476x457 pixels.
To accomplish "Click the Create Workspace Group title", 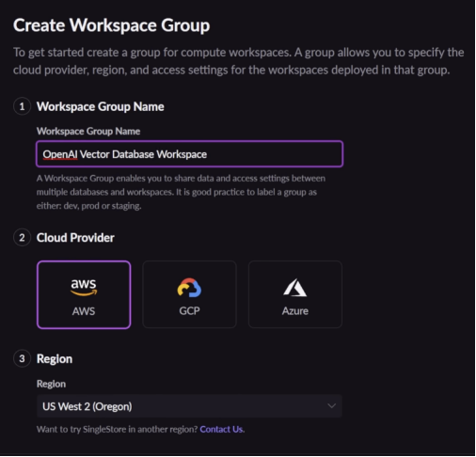I will pos(111,25).
